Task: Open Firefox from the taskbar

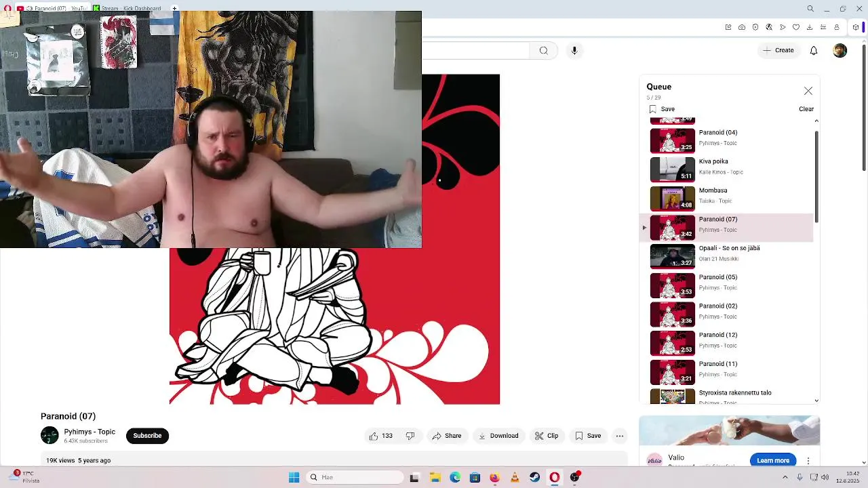Action: coord(494,477)
